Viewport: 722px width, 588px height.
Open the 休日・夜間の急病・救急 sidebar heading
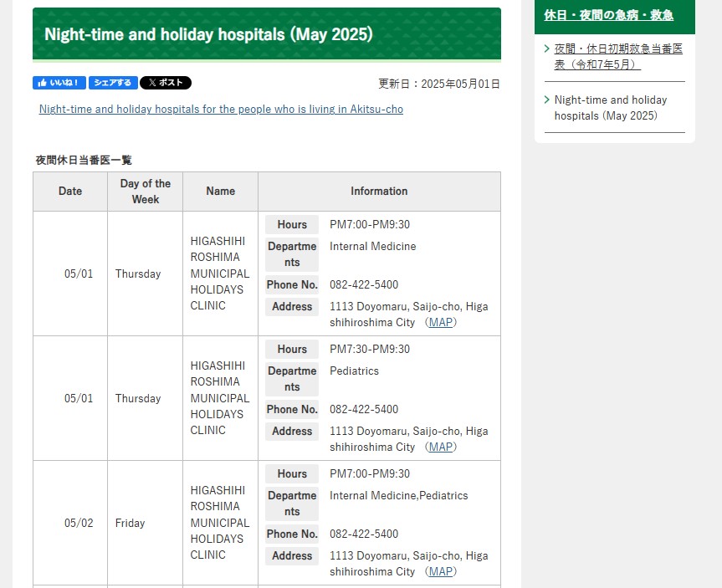(x=608, y=15)
